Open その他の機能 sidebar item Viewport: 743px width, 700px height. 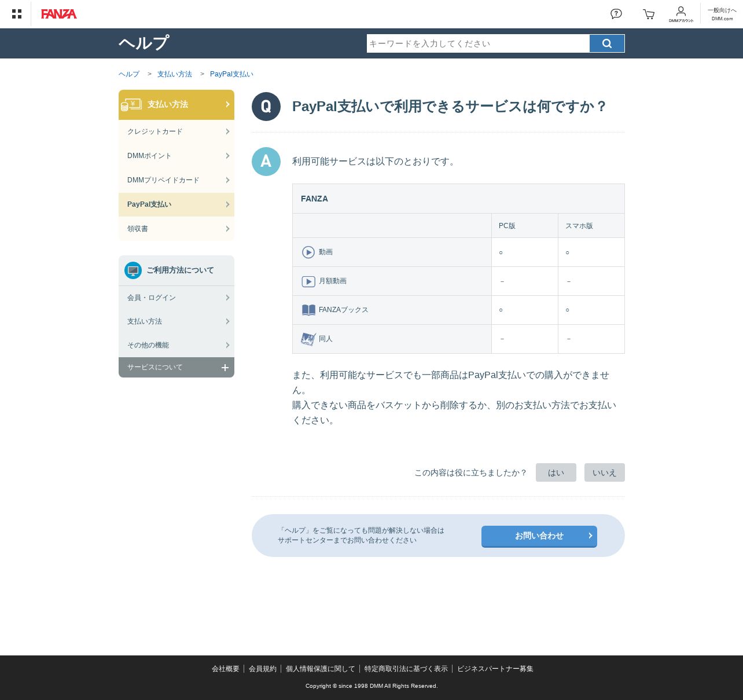pos(176,345)
